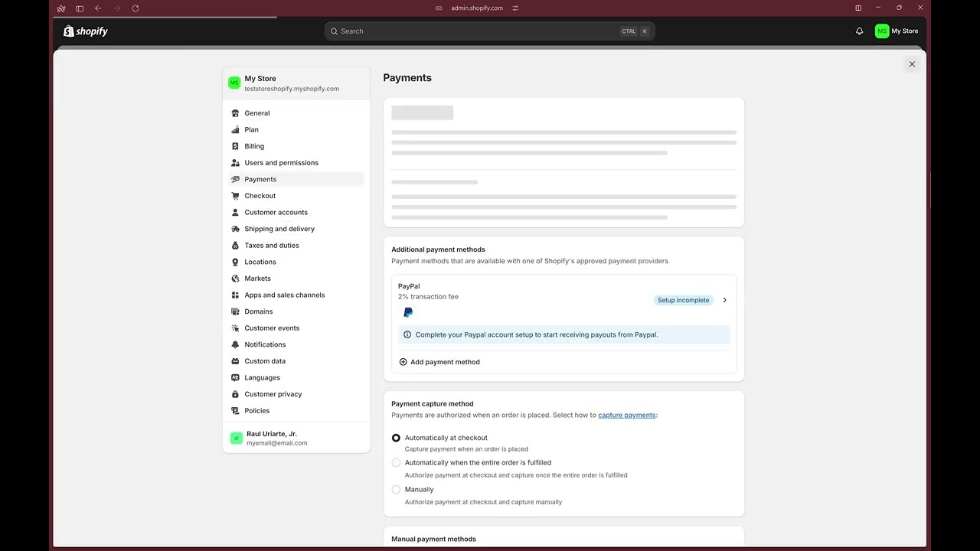The image size is (980, 551).
Task: Click the Policies document icon
Action: tap(235, 411)
